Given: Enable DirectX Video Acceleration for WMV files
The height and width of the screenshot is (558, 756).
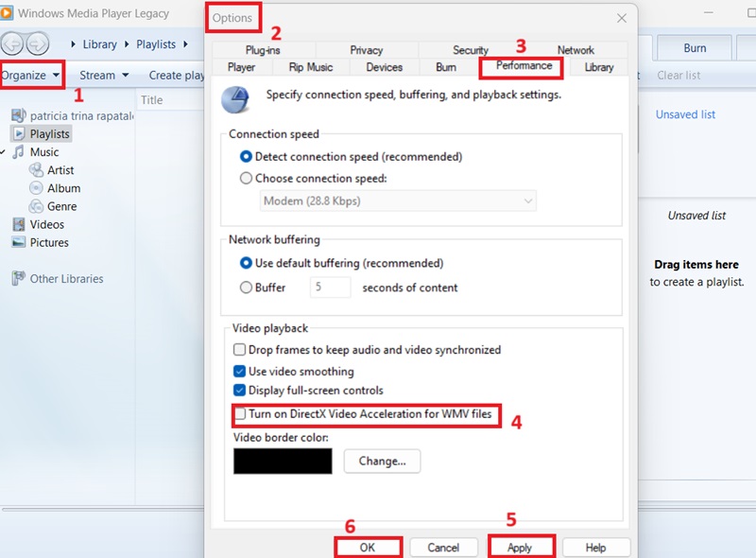Looking at the screenshot, I should point(240,413).
